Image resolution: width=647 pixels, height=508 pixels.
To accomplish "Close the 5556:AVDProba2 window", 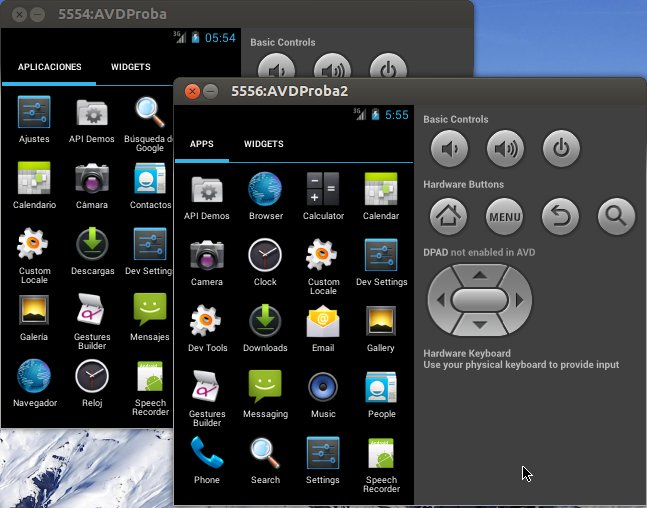I will 192,91.
